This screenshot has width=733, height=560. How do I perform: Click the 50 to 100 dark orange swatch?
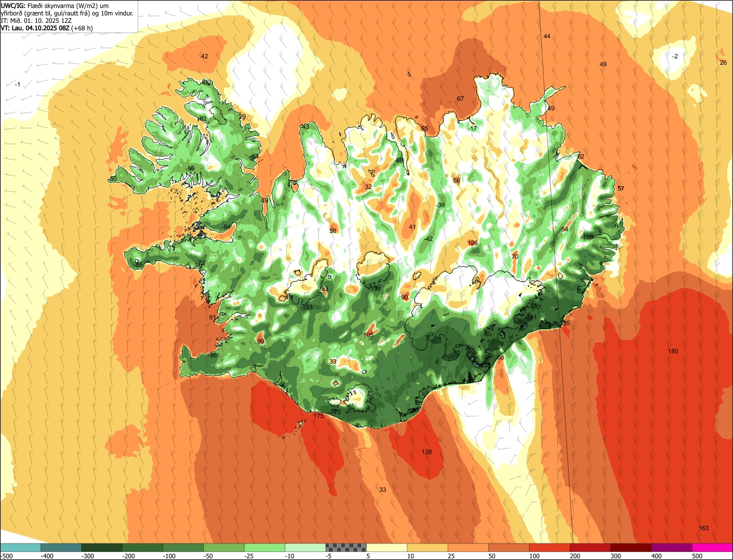[509, 547]
